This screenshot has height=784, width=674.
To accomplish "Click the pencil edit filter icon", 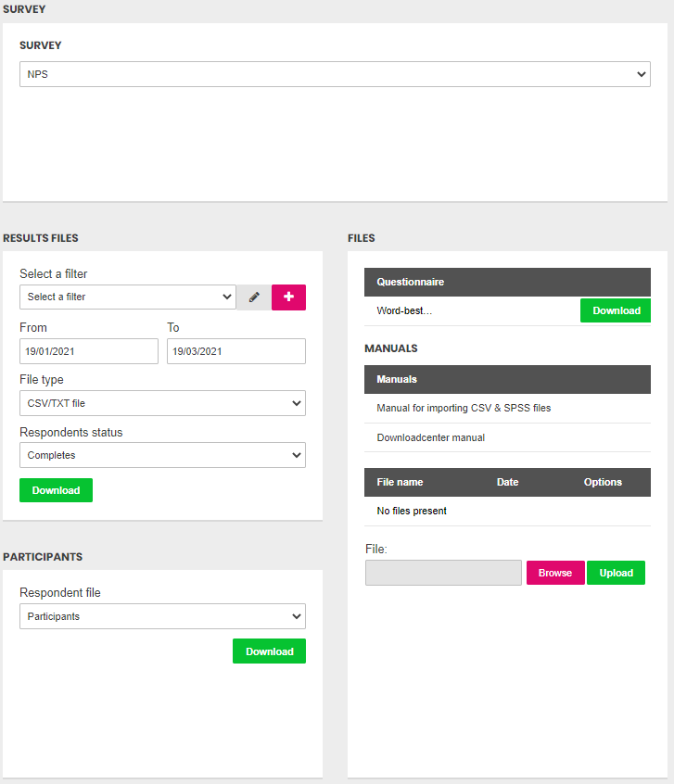I will coord(254,297).
